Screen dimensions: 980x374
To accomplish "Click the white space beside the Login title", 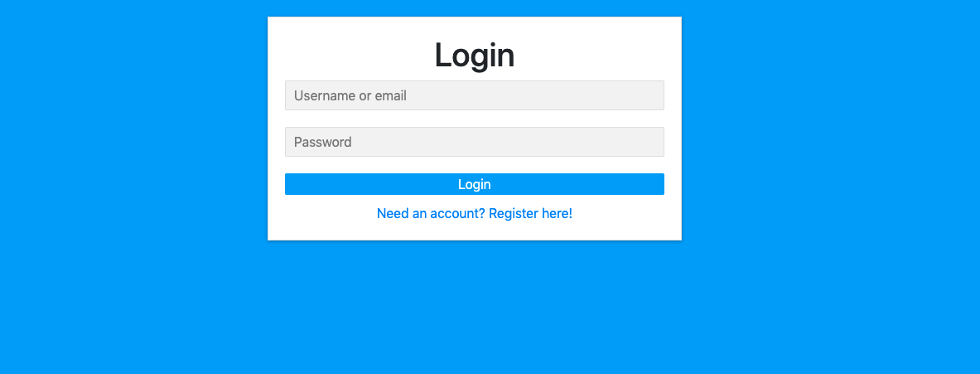I will coord(594,55).
